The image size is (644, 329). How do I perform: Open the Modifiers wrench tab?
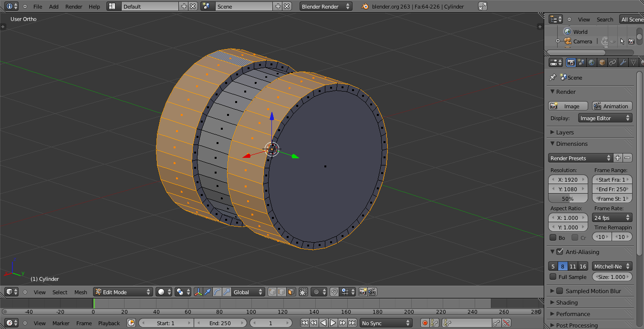click(623, 62)
